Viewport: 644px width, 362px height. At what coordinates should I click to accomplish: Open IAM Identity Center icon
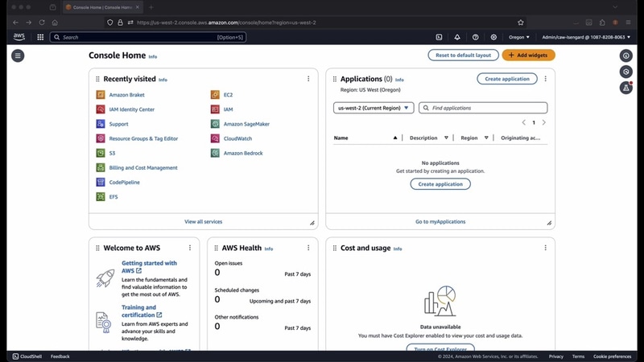101,109
